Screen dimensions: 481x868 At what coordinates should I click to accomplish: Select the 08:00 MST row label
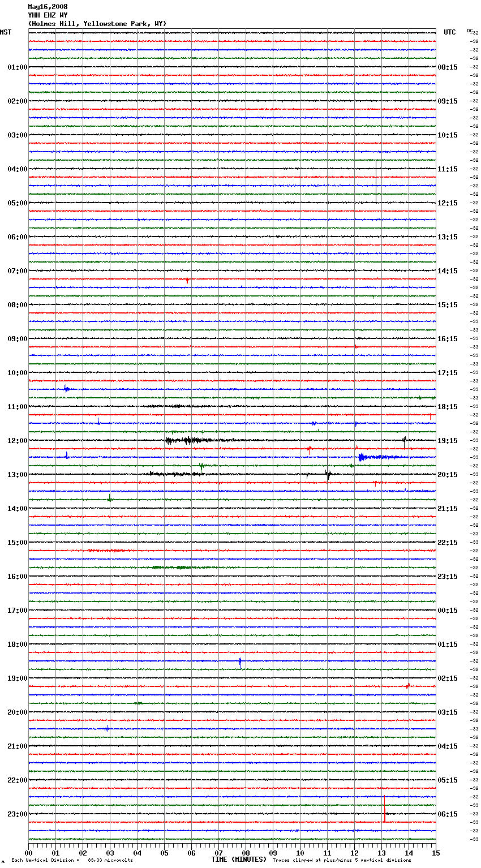pyautogui.click(x=18, y=305)
